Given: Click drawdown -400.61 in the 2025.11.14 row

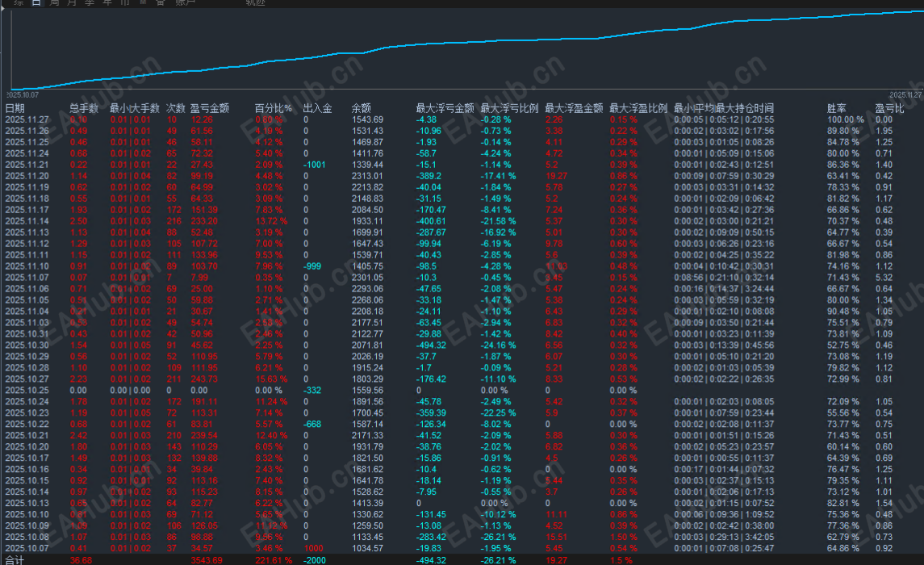Looking at the screenshot, I should [431, 221].
